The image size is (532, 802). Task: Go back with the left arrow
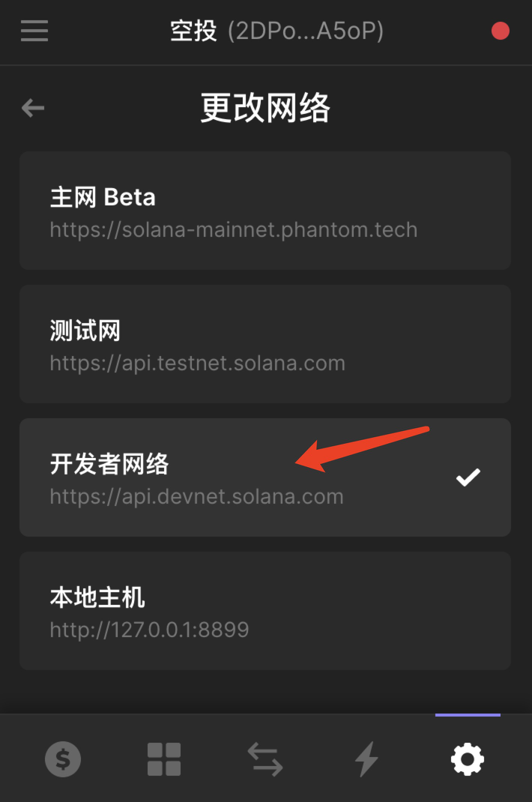33,108
